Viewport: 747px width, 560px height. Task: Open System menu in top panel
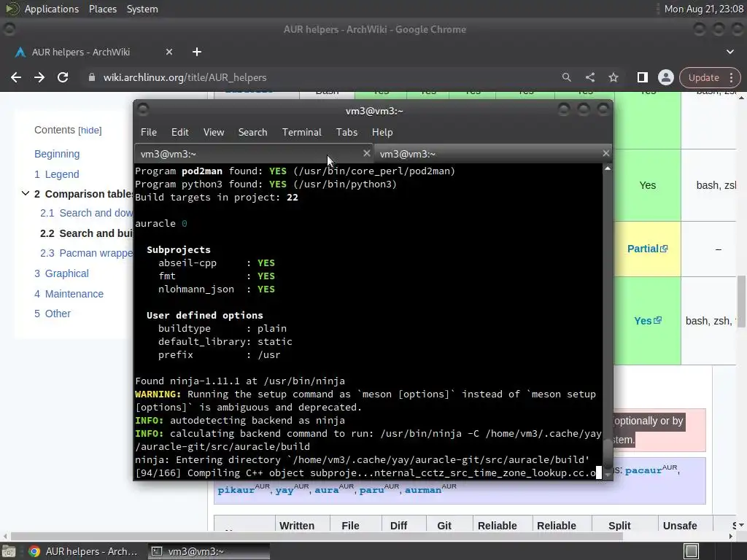(142, 9)
